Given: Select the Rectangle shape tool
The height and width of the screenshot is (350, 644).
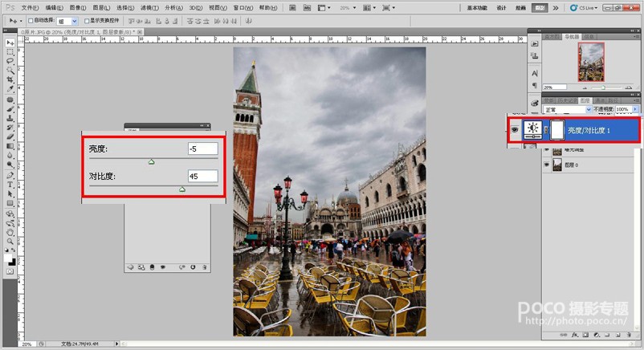Looking at the screenshot, I should [10, 203].
